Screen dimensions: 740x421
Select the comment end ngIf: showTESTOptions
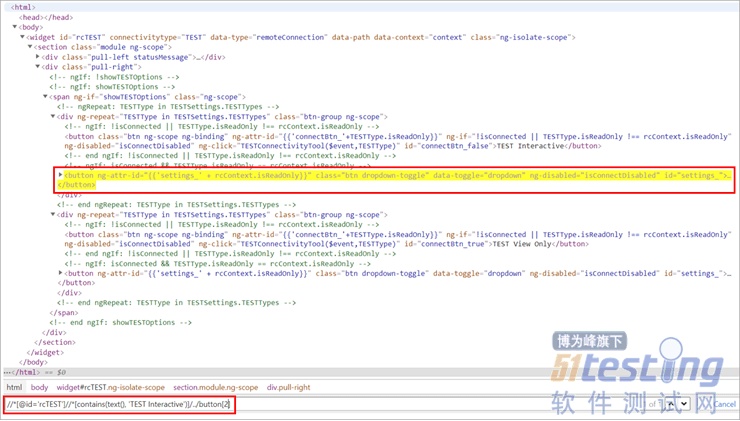coord(120,322)
